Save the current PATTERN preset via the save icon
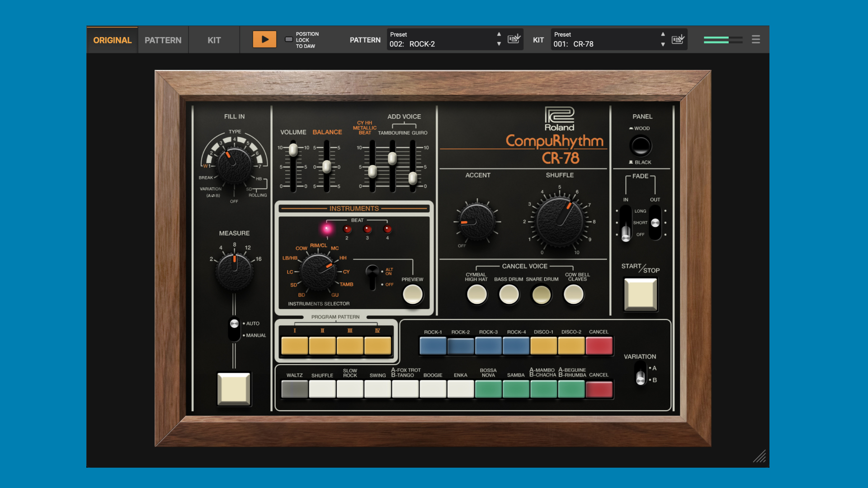868x488 pixels. [514, 39]
